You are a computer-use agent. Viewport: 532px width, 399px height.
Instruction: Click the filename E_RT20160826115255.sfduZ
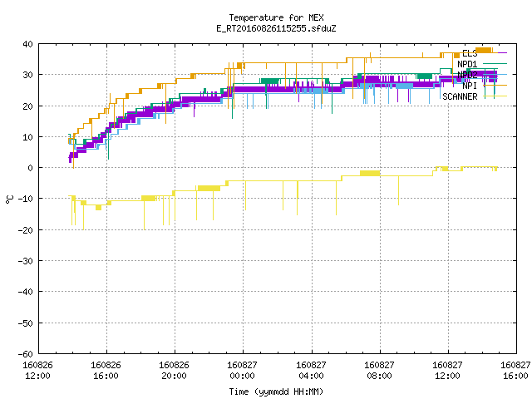coord(276,28)
